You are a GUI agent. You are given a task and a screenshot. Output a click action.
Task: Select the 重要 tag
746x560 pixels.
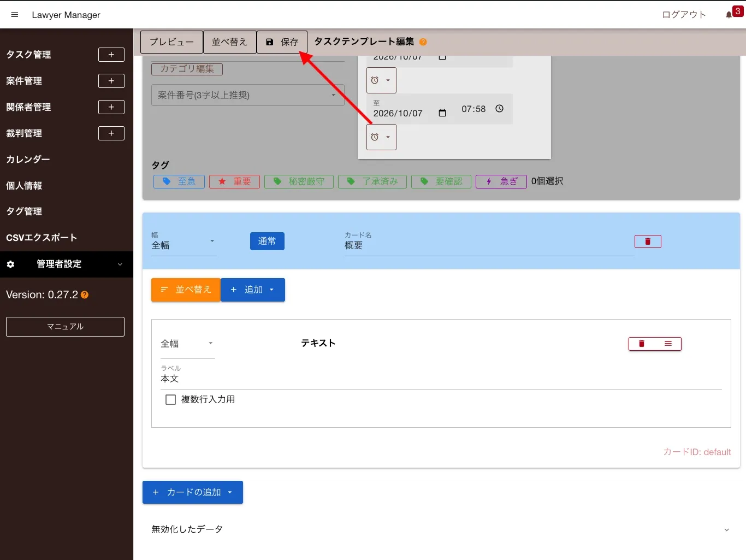[235, 181]
